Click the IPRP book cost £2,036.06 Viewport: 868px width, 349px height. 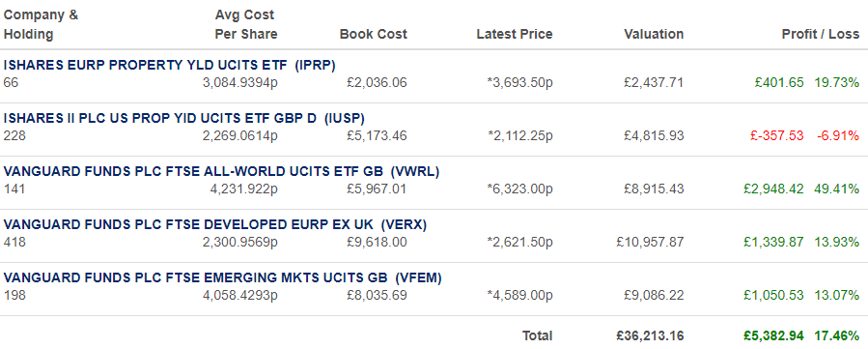(x=377, y=82)
